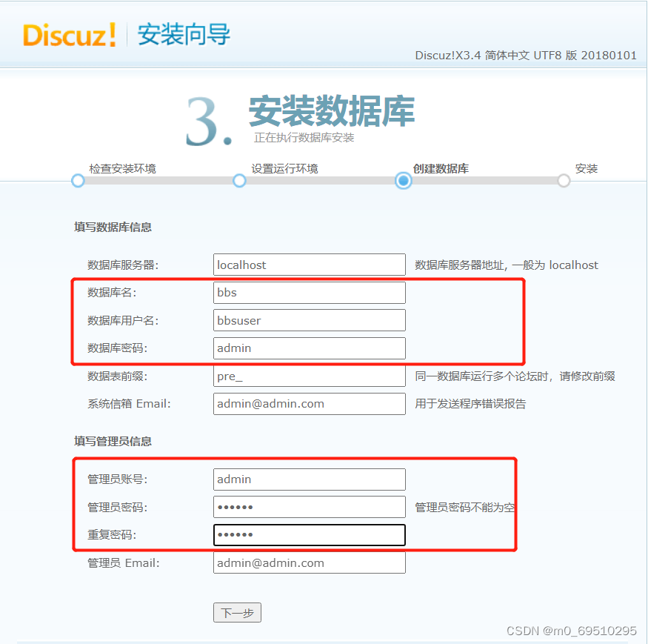Click the 管理员密码 password field
This screenshot has width=648, height=644.
[x=309, y=507]
